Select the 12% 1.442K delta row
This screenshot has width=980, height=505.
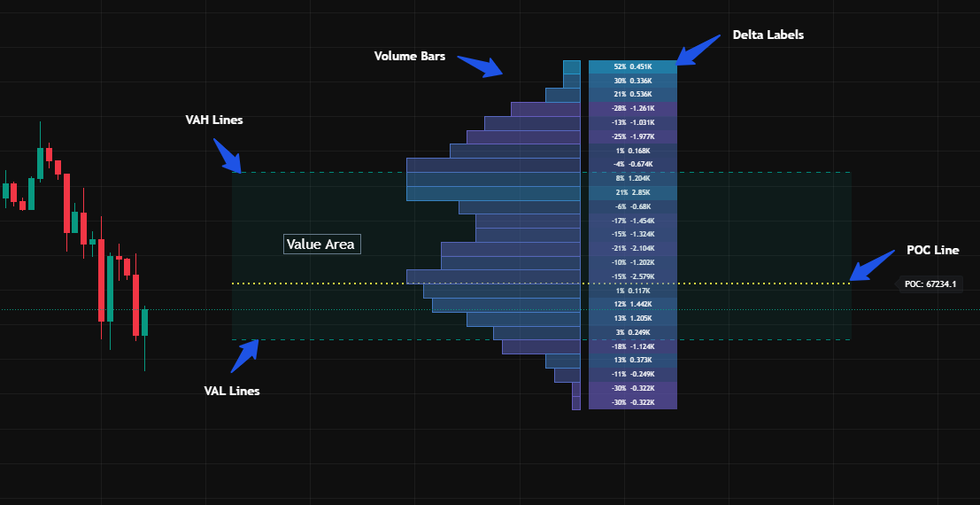click(x=632, y=304)
